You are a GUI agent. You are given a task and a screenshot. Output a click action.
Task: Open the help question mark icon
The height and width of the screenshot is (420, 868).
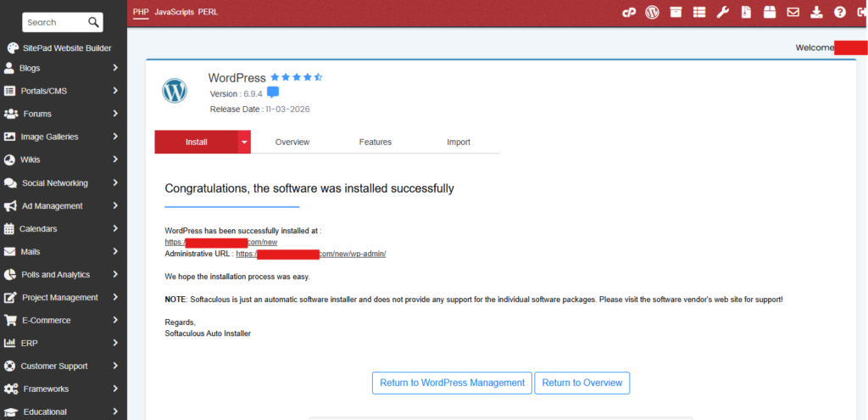point(840,12)
